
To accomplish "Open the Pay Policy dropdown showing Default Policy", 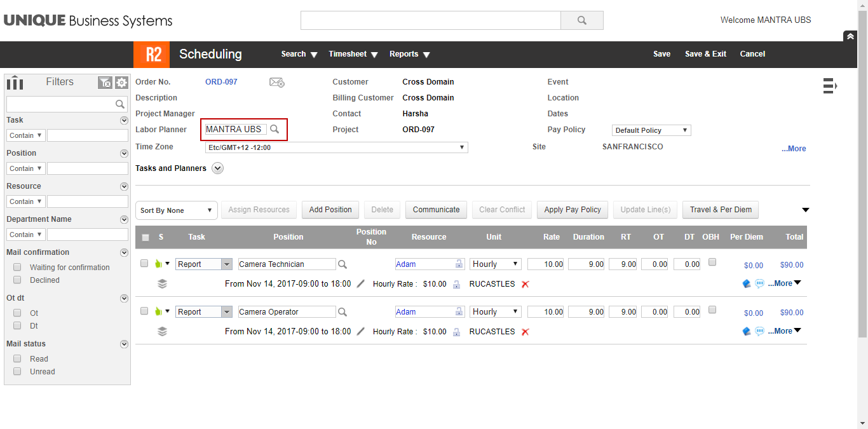I will click(x=651, y=130).
